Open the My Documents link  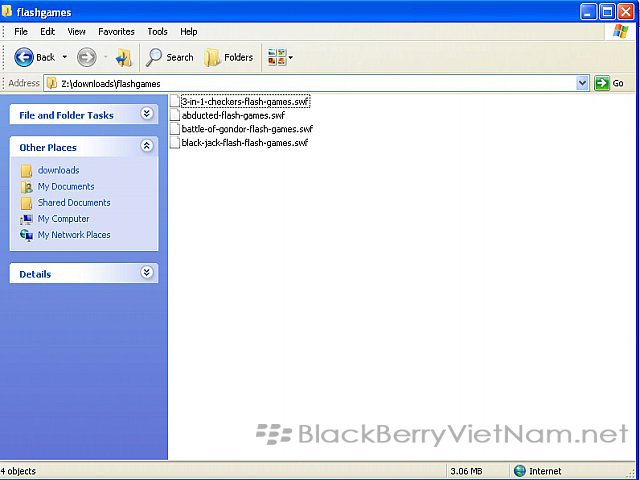coord(66,186)
